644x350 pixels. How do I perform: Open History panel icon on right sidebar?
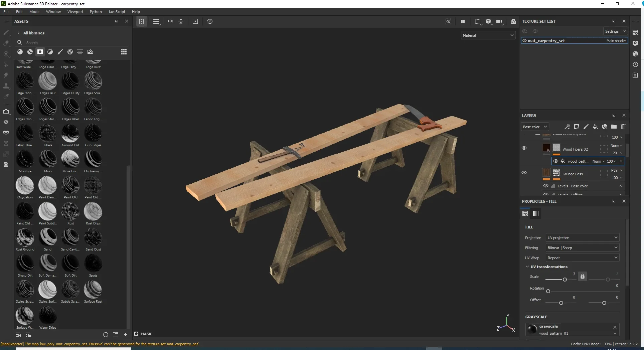click(635, 64)
